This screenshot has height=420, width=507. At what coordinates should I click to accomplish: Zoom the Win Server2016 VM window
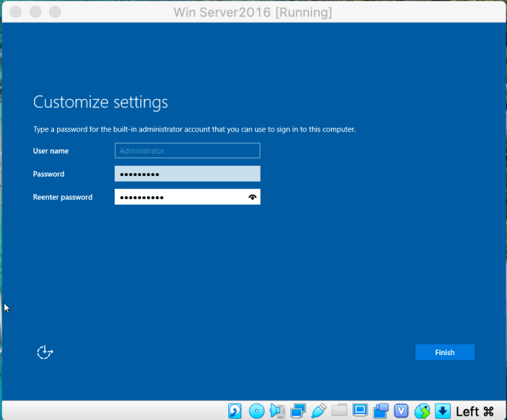point(55,12)
